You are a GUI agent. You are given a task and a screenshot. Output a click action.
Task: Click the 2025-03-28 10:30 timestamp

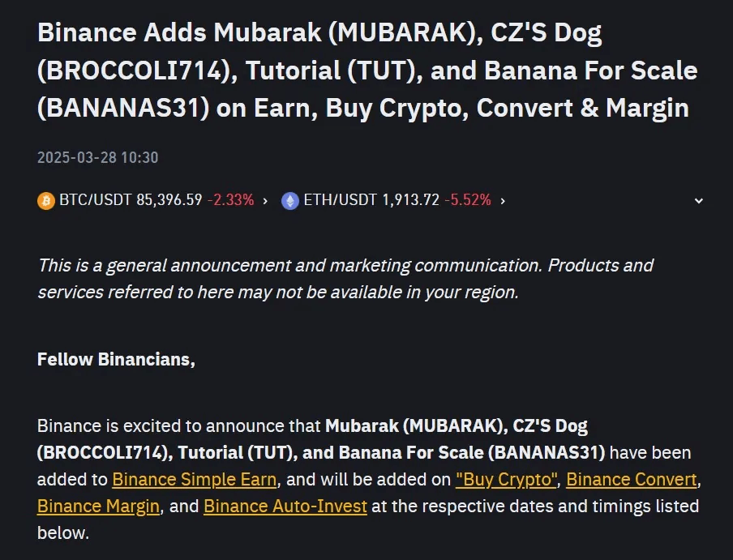[98, 157]
